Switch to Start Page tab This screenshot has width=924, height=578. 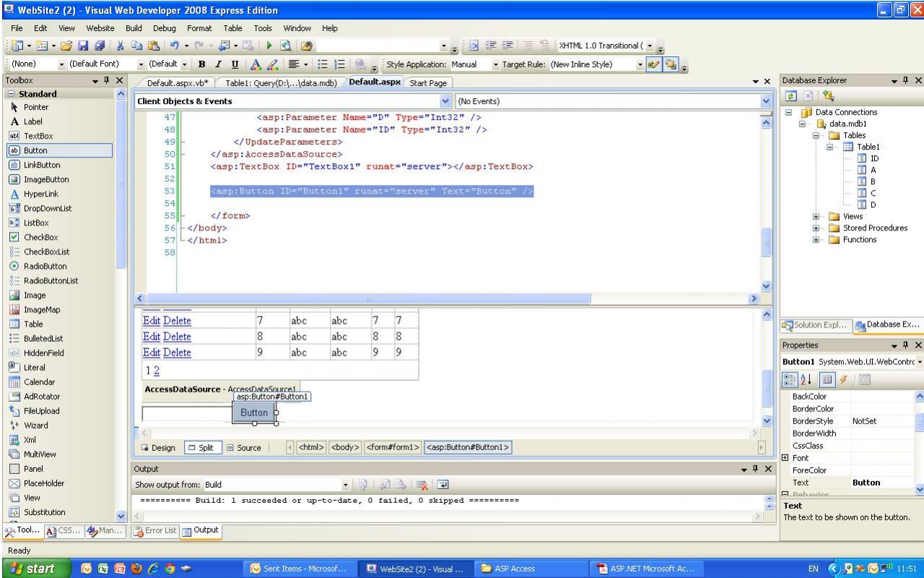[x=428, y=82]
